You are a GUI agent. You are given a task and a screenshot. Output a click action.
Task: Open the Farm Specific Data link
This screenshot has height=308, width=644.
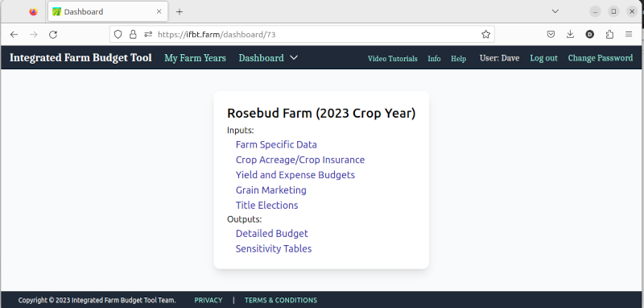[276, 145]
